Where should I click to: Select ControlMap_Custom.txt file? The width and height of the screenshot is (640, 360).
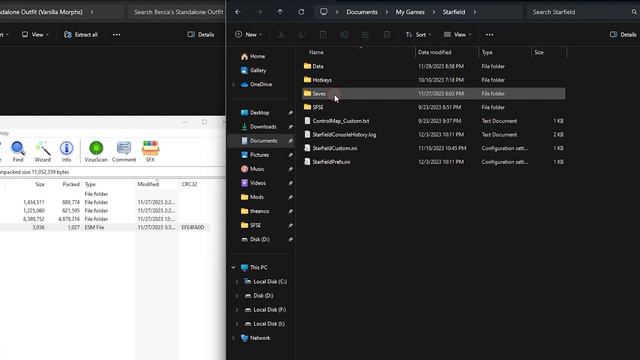click(433, 121)
